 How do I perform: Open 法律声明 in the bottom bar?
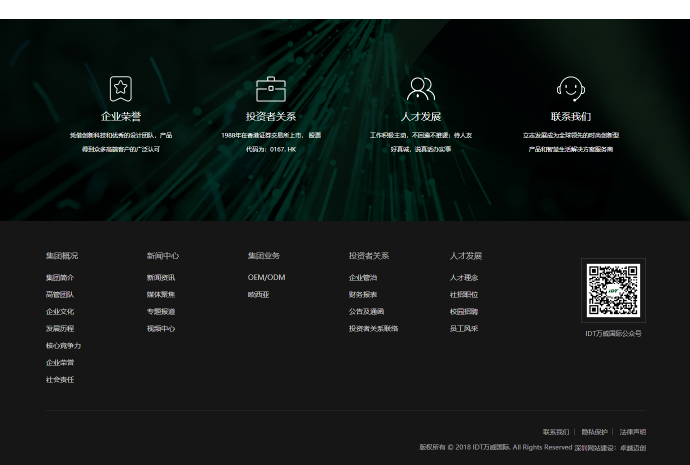pyautogui.click(x=632, y=432)
